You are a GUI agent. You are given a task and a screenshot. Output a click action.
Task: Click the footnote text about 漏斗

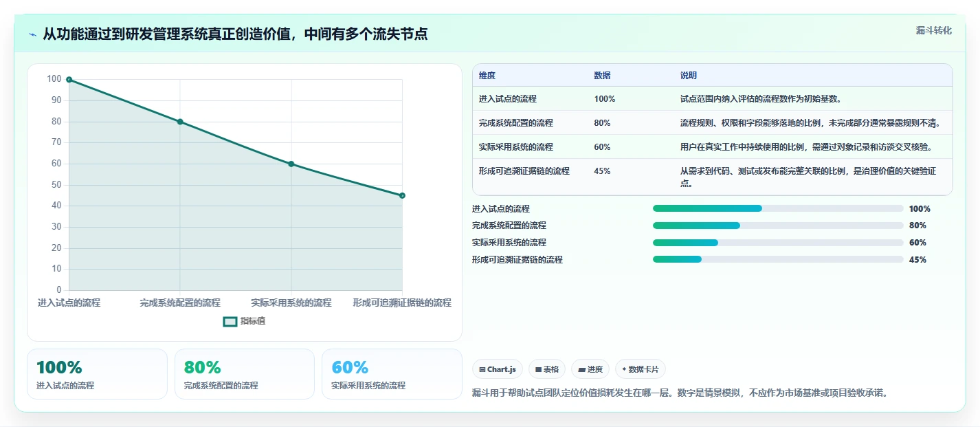click(x=680, y=393)
